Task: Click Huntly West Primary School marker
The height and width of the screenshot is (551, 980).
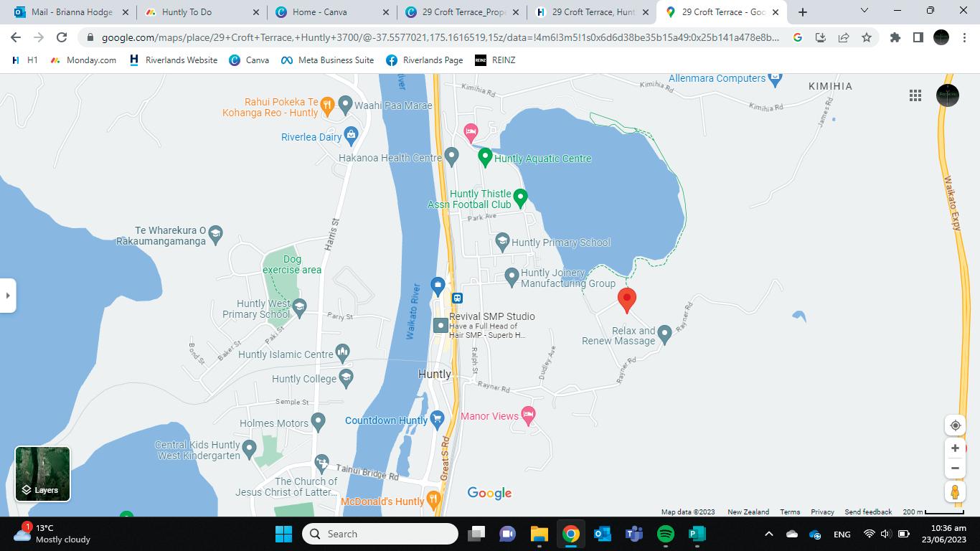Action: point(299,306)
